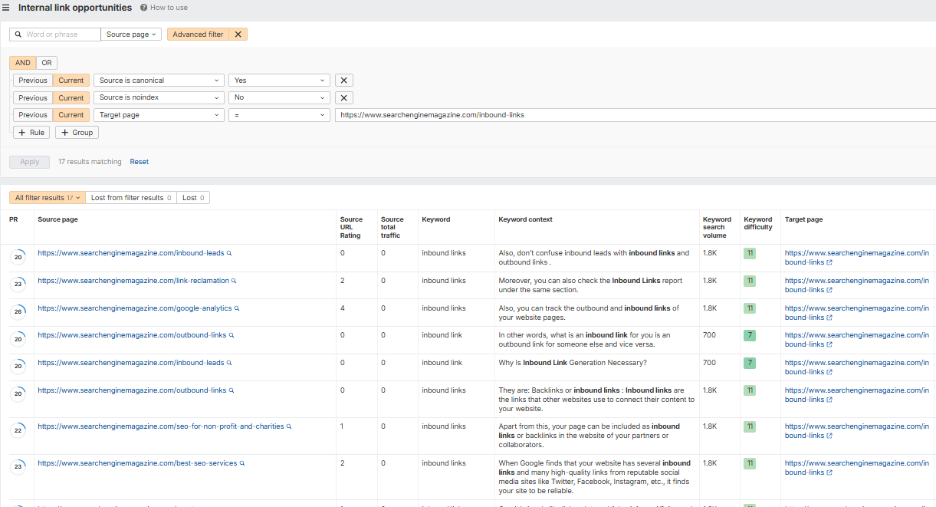The image size is (936, 507).
Task: Delete the Source is canonical rule
Action: pyautogui.click(x=343, y=81)
